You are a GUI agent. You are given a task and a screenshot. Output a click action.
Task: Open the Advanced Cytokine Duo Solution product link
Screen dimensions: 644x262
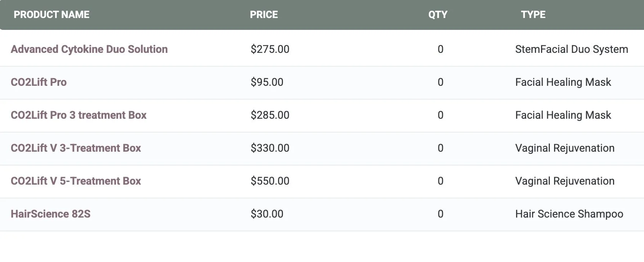point(89,49)
